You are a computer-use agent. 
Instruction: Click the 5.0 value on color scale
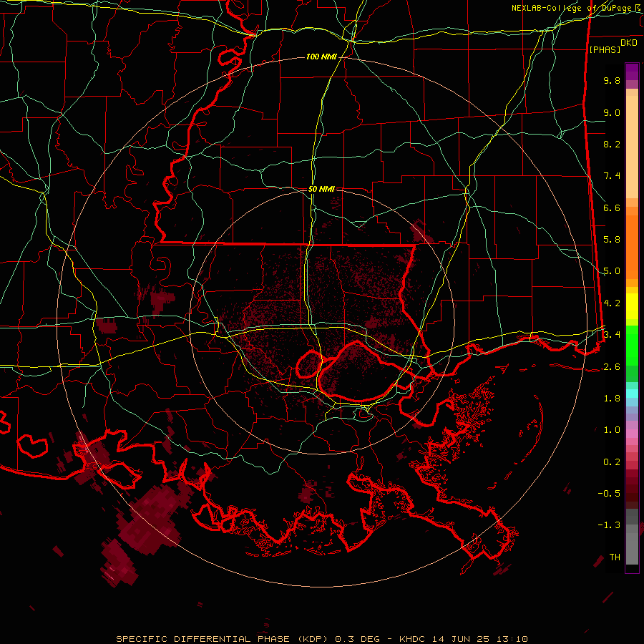(612, 271)
